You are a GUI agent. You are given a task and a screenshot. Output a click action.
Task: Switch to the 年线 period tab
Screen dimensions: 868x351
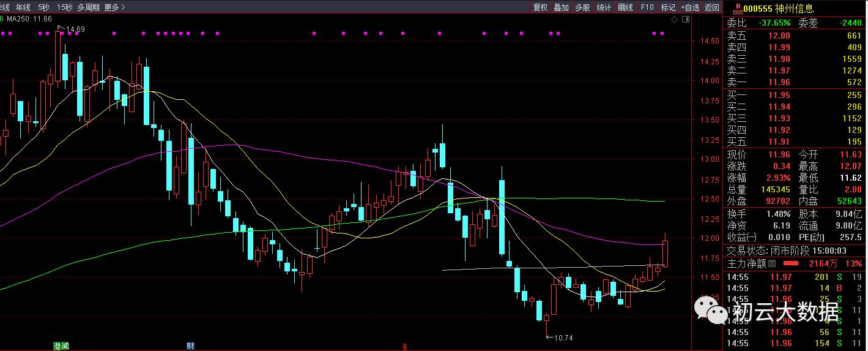coord(23,7)
